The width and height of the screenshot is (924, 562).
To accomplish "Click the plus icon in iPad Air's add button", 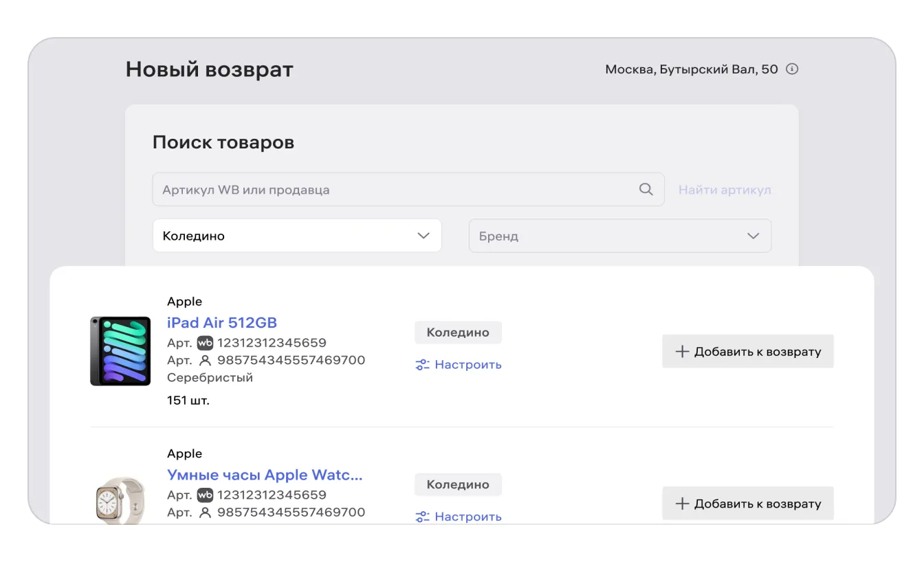I will 682,352.
